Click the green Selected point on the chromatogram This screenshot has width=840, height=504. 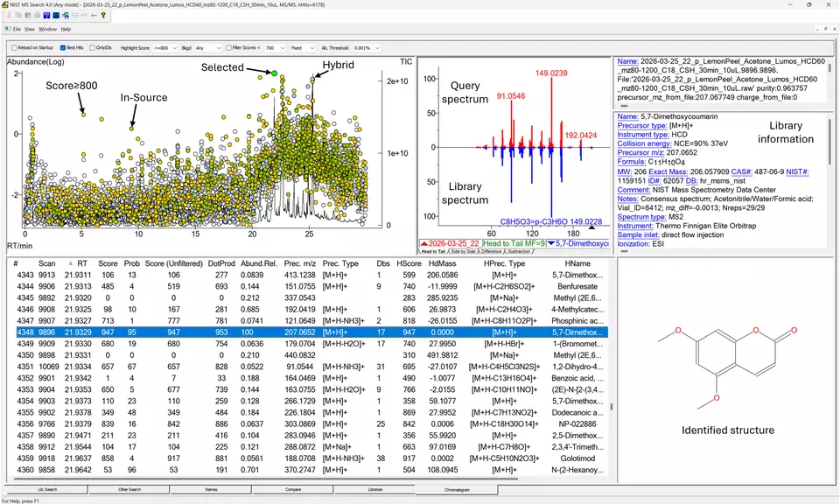(x=274, y=73)
